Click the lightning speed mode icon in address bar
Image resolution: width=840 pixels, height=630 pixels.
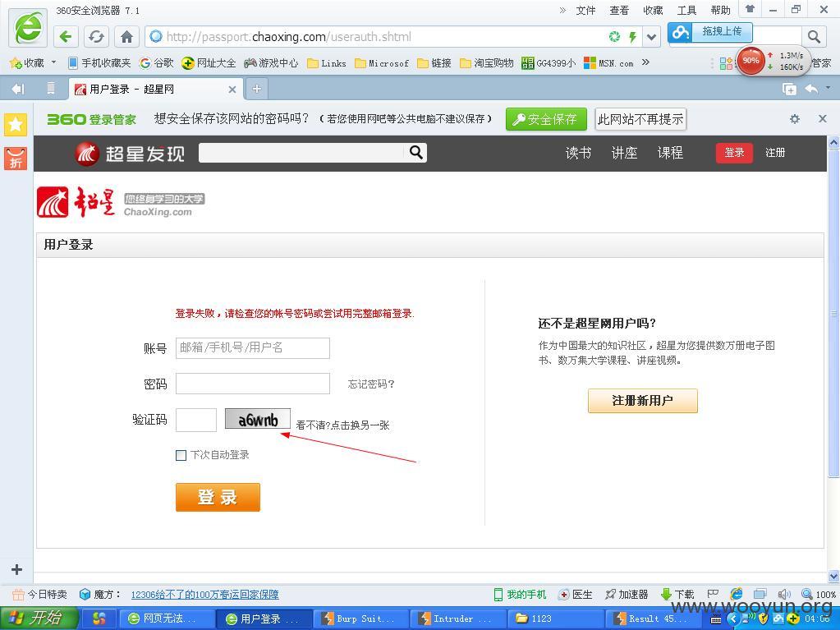pos(633,36)
